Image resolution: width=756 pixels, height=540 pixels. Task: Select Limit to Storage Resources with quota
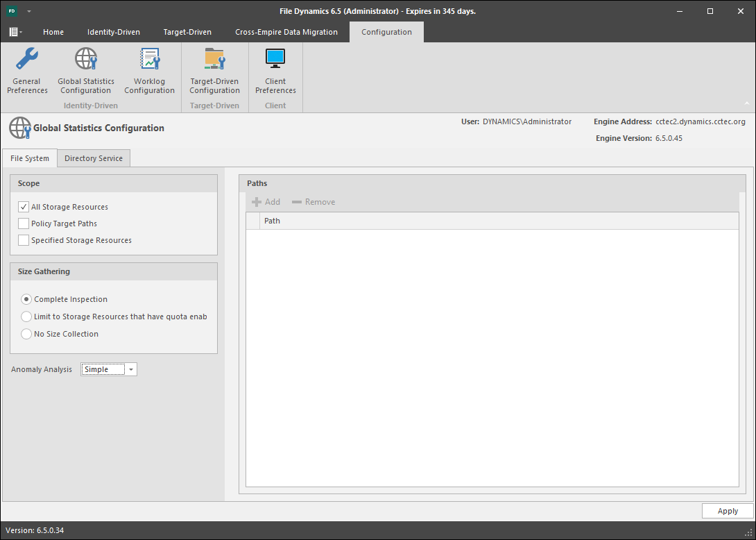[x=26, y=317]
